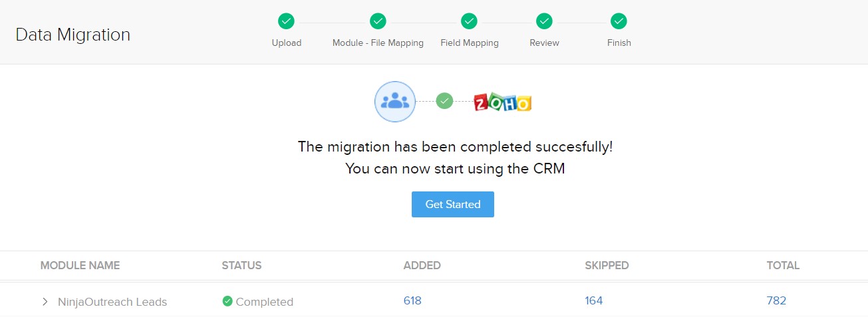Expand the NinjaOutreach Leads row chevron
The width and height of the screenshot is (868, 335).
point(45,302)
